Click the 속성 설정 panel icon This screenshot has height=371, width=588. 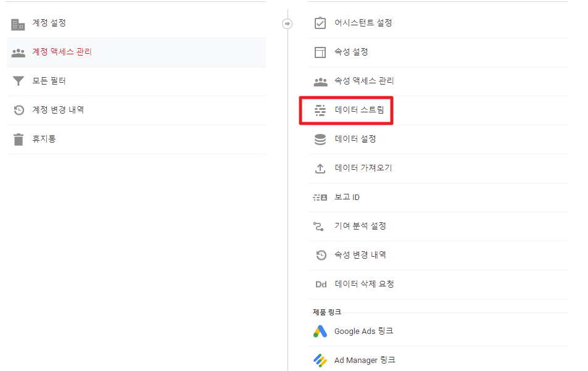point(320,52)
